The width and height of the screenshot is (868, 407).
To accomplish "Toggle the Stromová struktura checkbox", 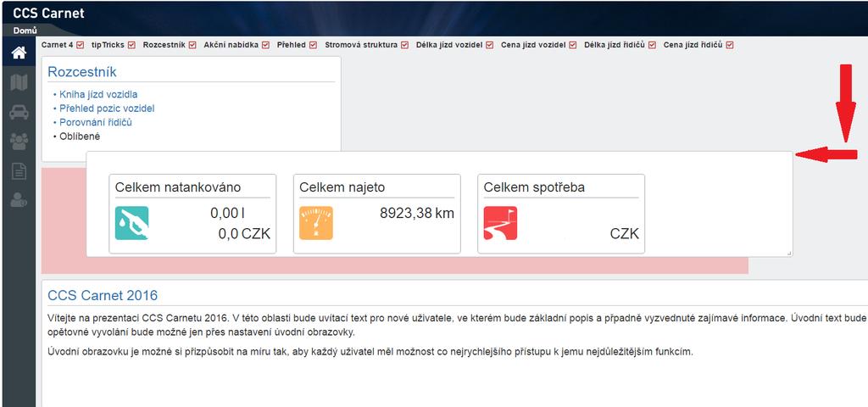I will point(404,46).
